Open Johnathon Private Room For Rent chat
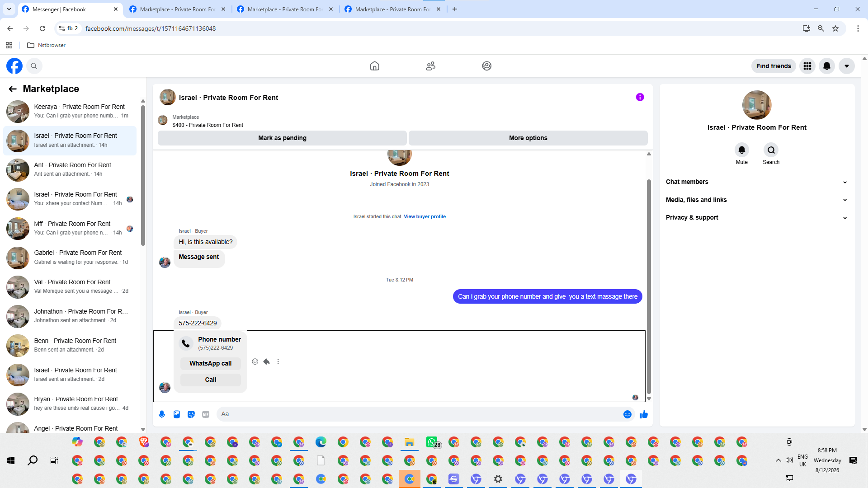Image resolution: width=868 pixels, height=488 pixels. (70, 316)
